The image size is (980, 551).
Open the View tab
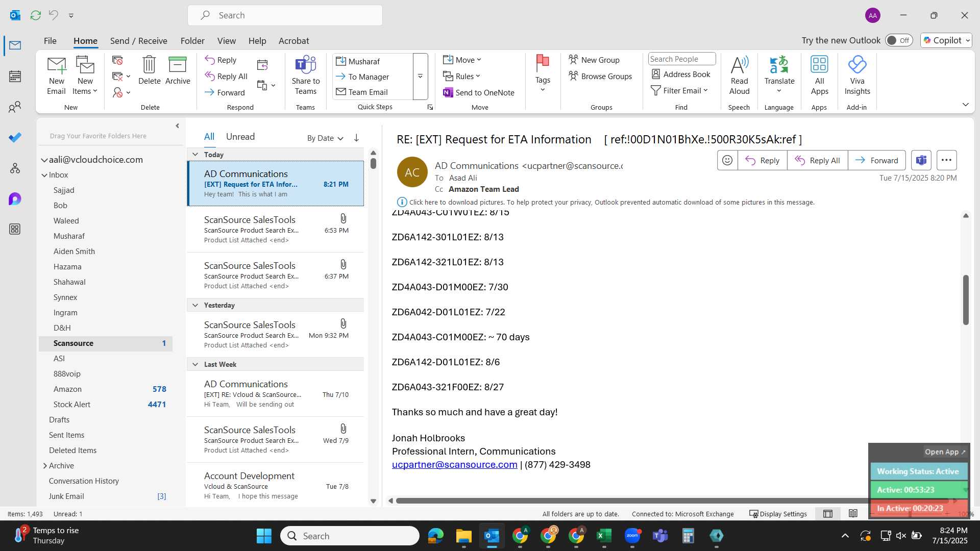pos(226,41)
